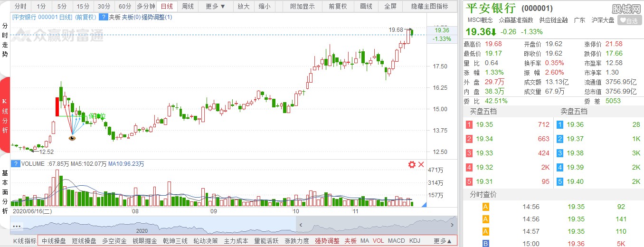The image size is (644, 247).
Task: Select 量能活跃 indicator
Action: click(x=266, y=241)
